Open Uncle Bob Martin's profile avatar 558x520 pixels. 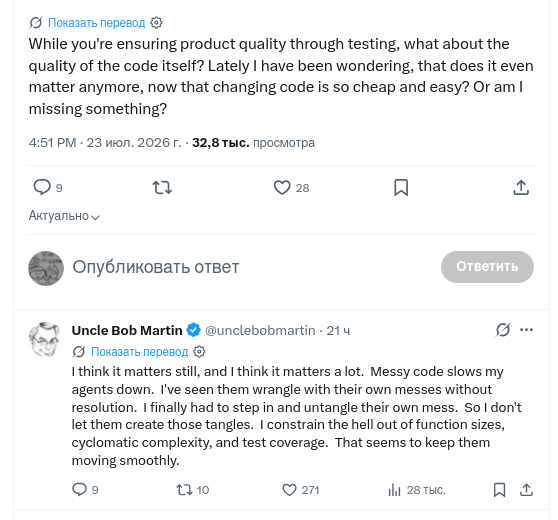[x=46, y=340]
